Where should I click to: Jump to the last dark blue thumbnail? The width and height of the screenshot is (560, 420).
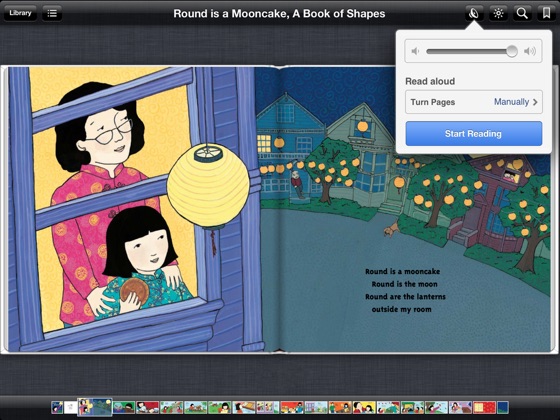pyautogui.click(x=502, y=407)
